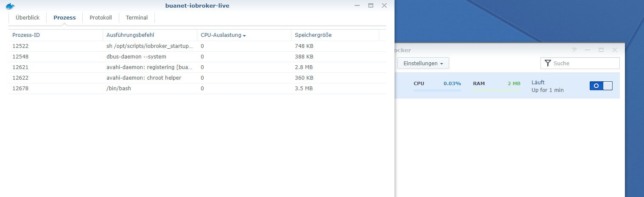Open Einstellungen dropdown in Docker window
This screenshot has width=644, height=197.
423,63
